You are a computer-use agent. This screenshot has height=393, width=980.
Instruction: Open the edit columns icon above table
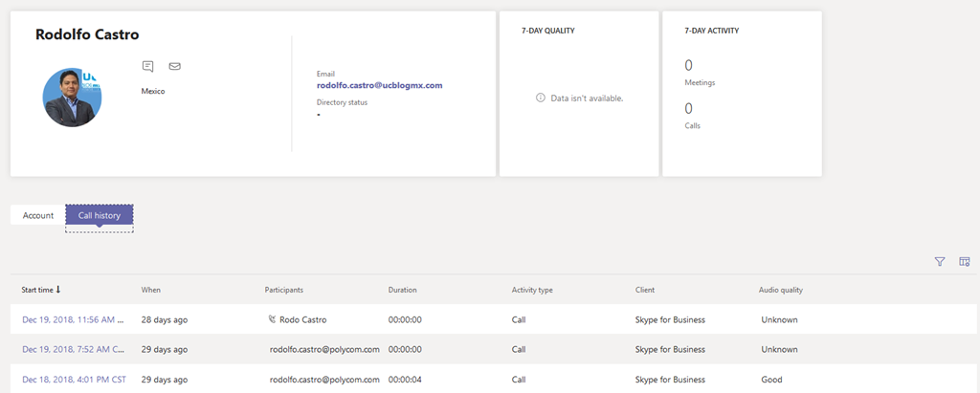click(x=965, y=261)
